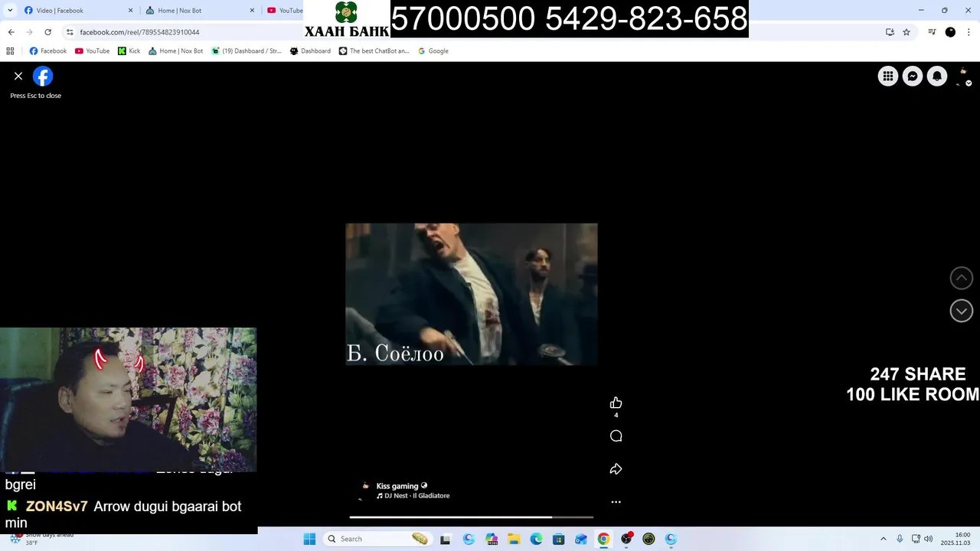The width and height of the screenshot is (980, 551).
Task: Open the weather widget on the taskbar
Action: (42, 539)
